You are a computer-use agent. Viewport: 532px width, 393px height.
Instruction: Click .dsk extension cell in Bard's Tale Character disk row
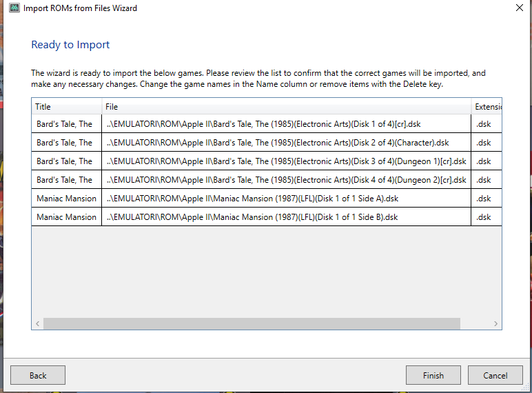pos(487,143)
